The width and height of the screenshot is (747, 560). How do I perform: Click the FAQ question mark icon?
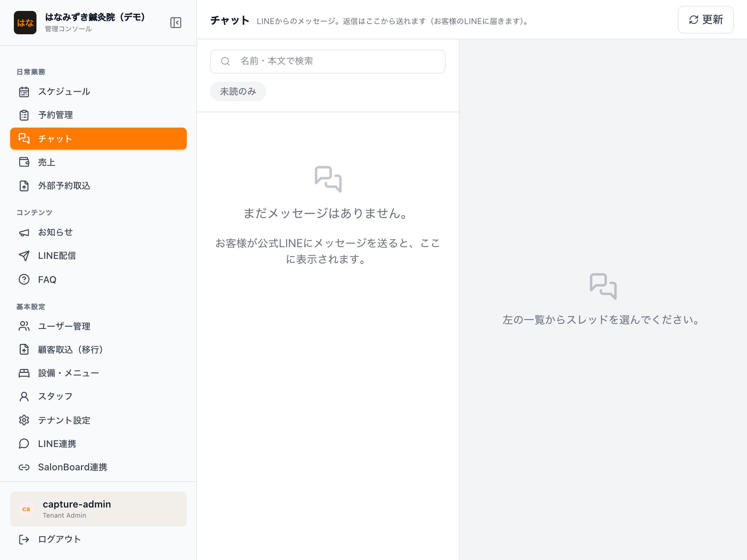[x=24, y=279]
